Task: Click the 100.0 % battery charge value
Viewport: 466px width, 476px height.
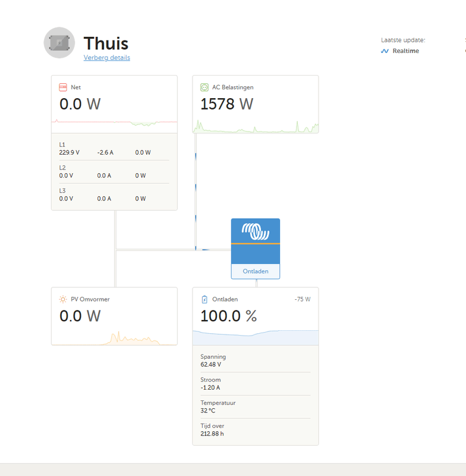Action: click(229, 316)
